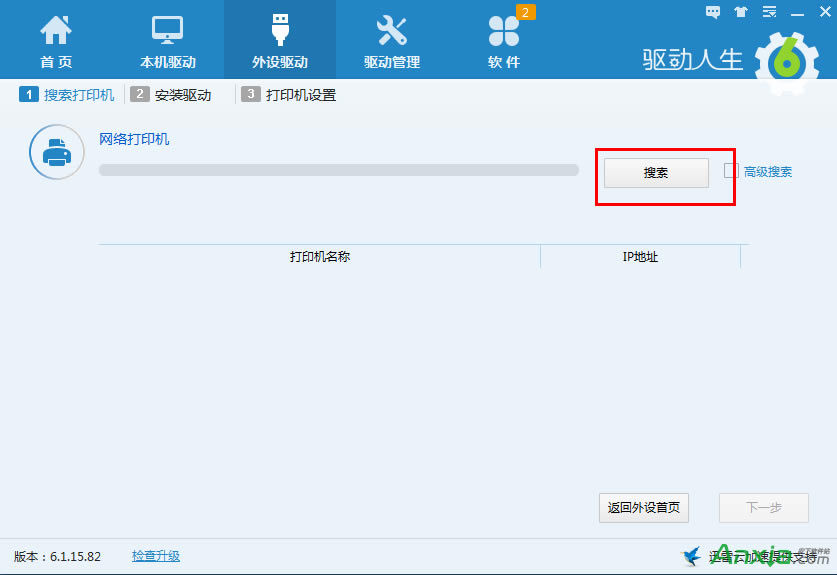
Task: Click the 网络打印机 label
Action: tap(135, 139)
